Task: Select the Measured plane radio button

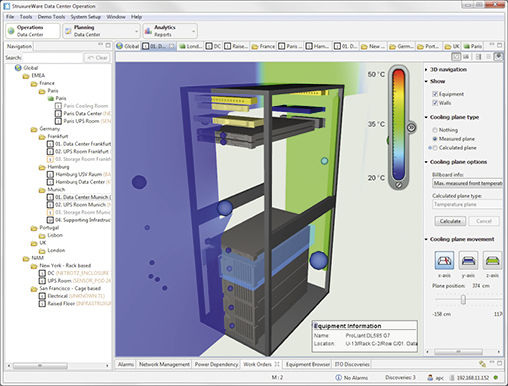Action: click(435, 139)
